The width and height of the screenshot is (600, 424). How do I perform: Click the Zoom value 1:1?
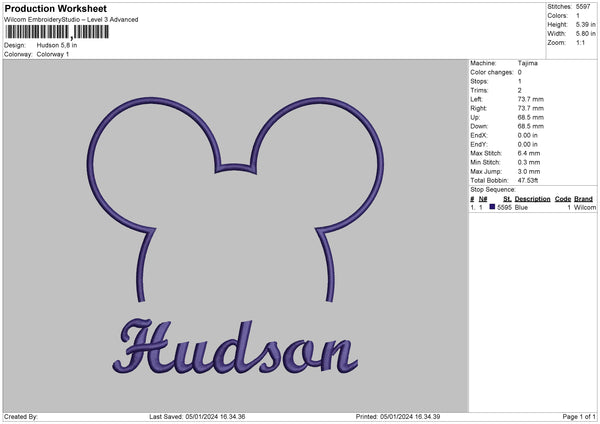pos(580,42)
